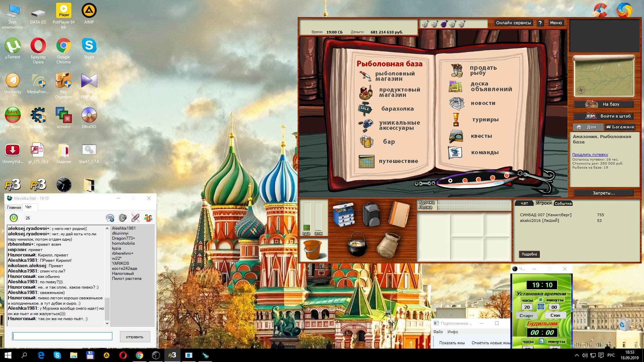The height and width of the screenshot is (362, 644).
Task: Click the новости newspaper icon
Action: pyautogui.click(x=457, y=103)
